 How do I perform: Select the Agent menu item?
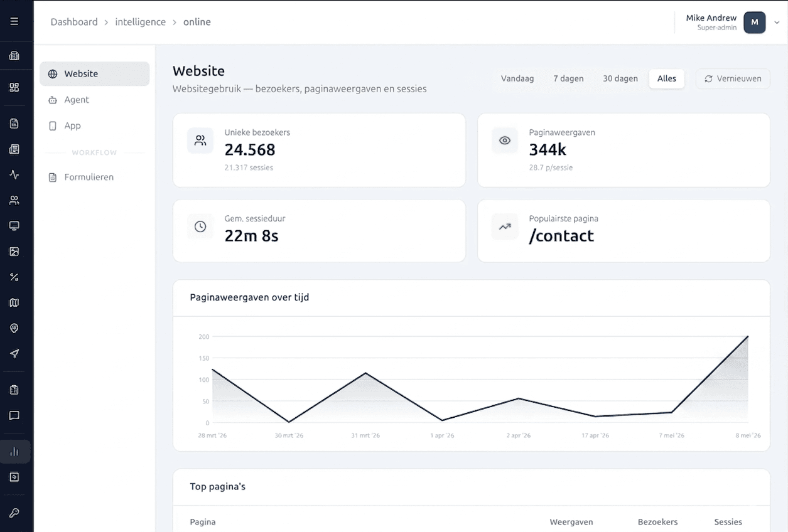94,100
